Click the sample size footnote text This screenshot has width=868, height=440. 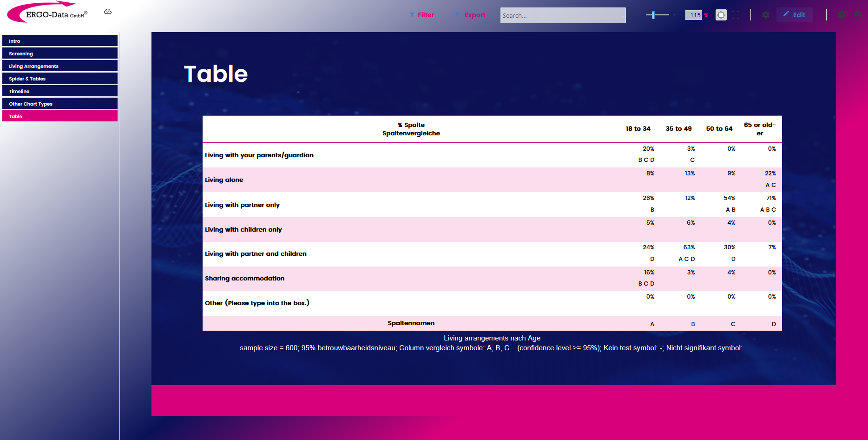(x=491, y=348)
